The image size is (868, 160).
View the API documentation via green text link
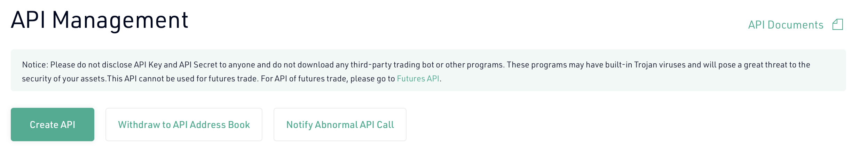click(786, 25)
